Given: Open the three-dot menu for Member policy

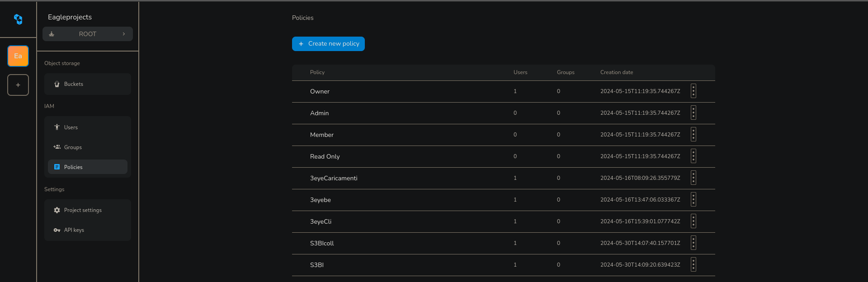Looking at the screenshot, I should [693, 135].
